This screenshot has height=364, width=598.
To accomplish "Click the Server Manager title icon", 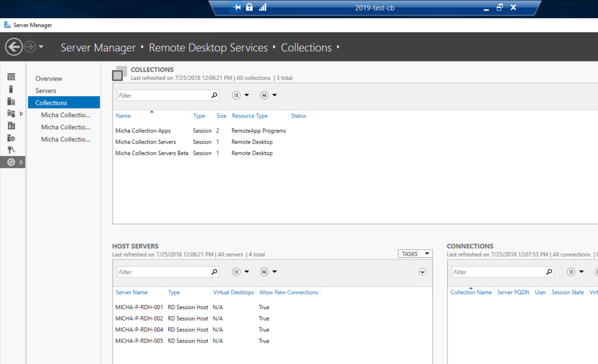I will [x=7, y=25].
